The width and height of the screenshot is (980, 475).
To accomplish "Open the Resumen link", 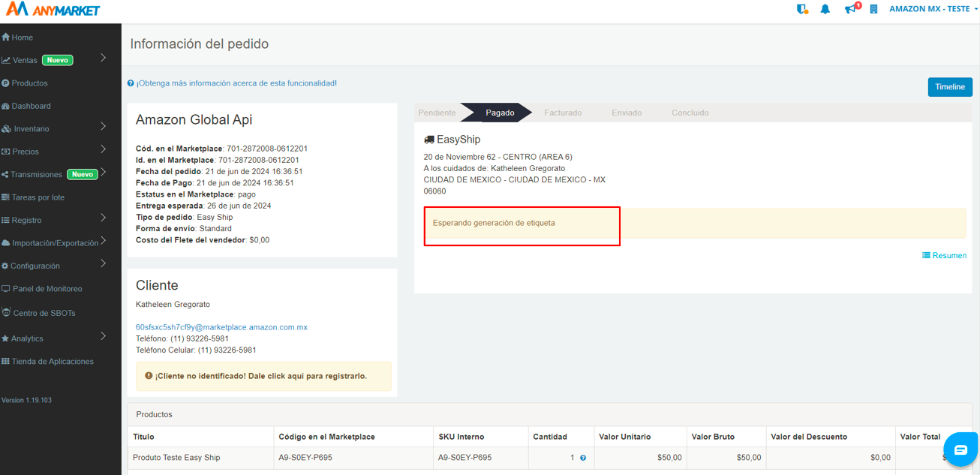I will [x=944, y=256].
